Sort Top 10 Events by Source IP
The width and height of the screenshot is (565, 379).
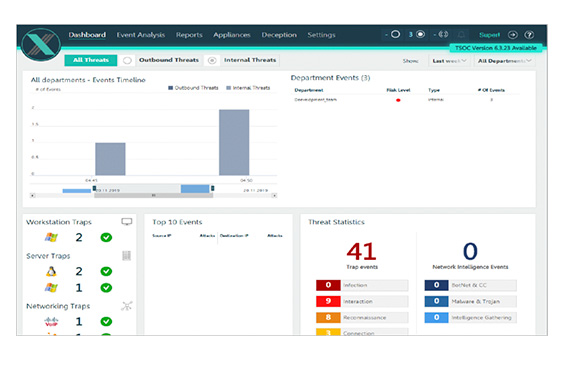coord(161,236)
